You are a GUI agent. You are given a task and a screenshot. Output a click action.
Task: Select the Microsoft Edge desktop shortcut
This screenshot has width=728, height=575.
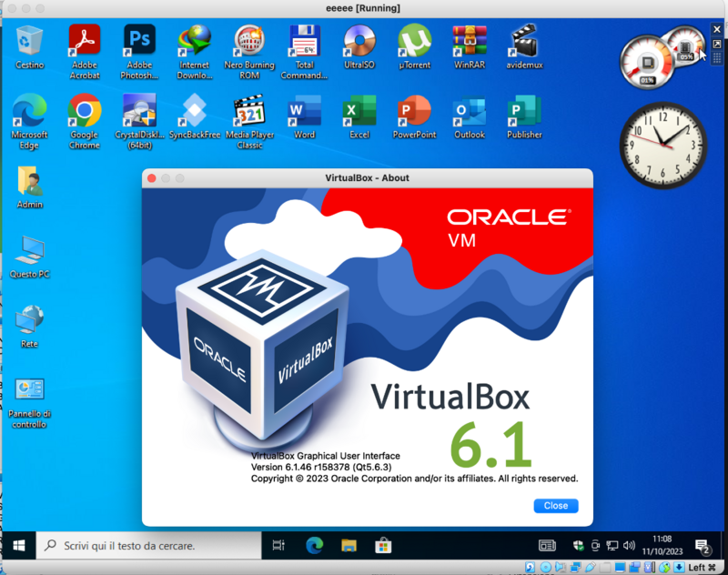click(29, 122)
